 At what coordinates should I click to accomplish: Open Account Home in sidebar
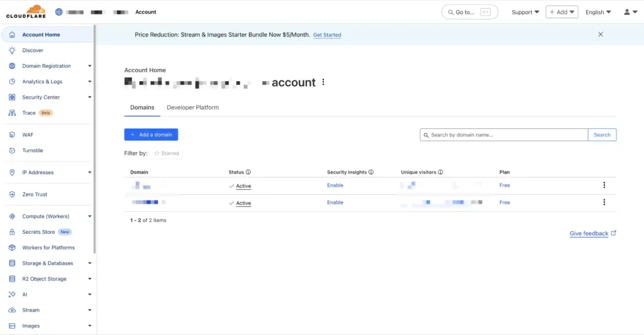coord(48,35)
